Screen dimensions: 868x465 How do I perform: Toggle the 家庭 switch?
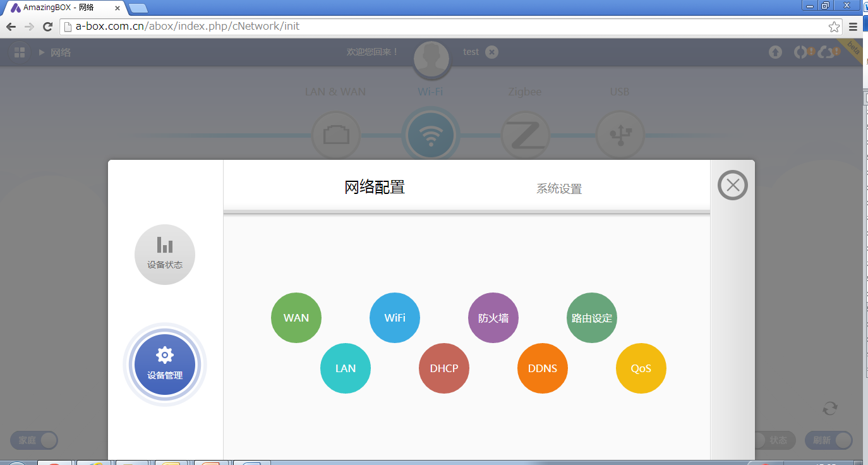pos(34,440)
